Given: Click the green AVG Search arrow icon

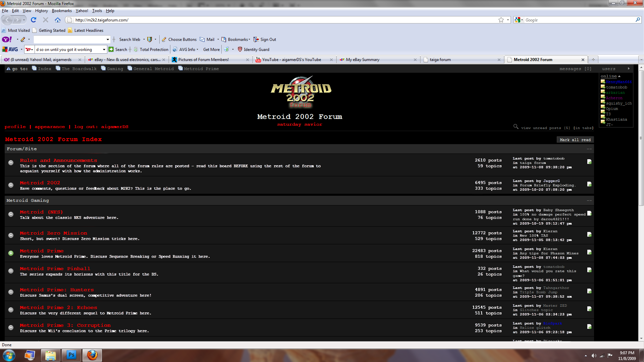Looking at the screenshot, I should click(x=111, y=50).
